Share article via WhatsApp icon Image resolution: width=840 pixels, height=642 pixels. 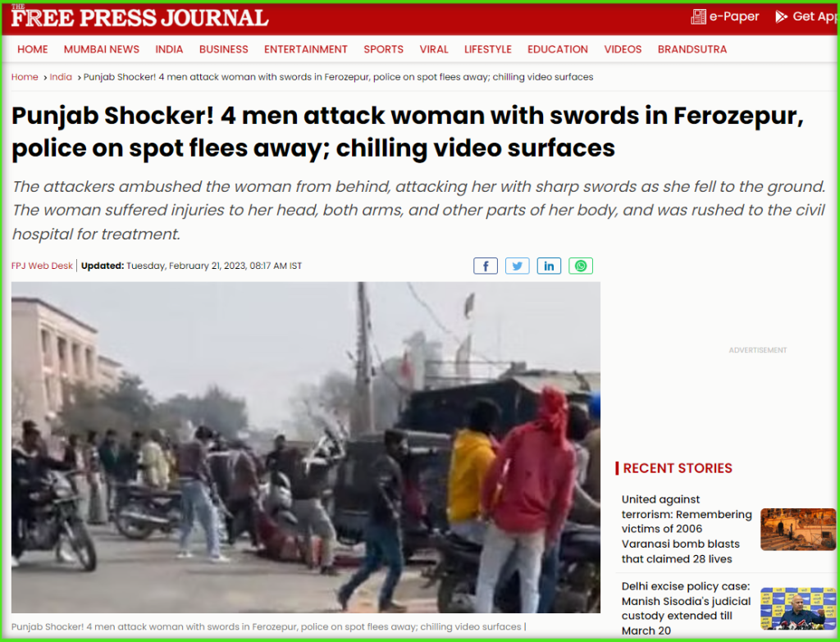click(x=581, y=266)
